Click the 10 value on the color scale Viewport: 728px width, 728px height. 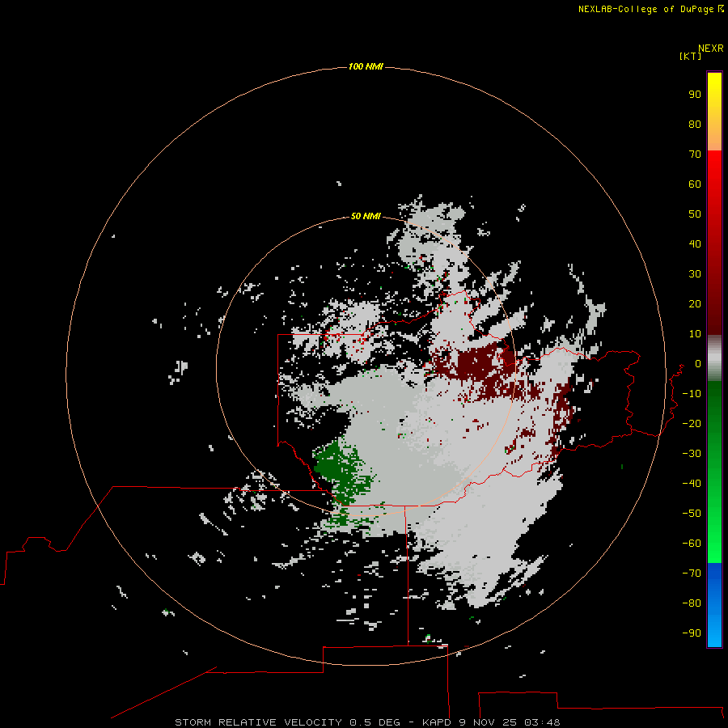pos(695,334)
